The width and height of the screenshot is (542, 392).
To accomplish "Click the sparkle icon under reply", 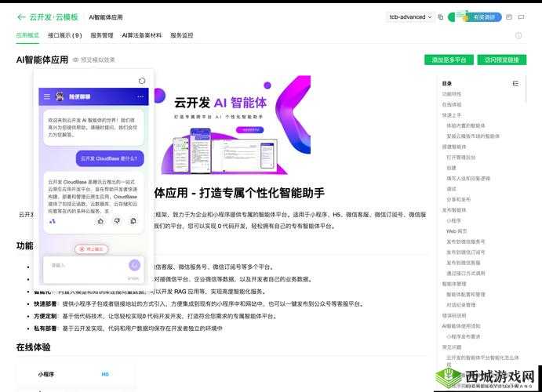I will pos(53,221).
